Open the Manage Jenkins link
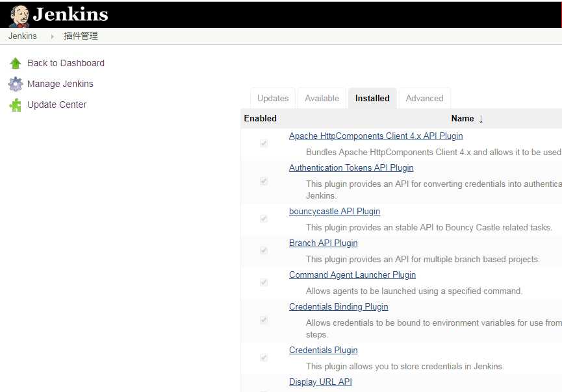The image size is (562, 392). click(60, 84)
